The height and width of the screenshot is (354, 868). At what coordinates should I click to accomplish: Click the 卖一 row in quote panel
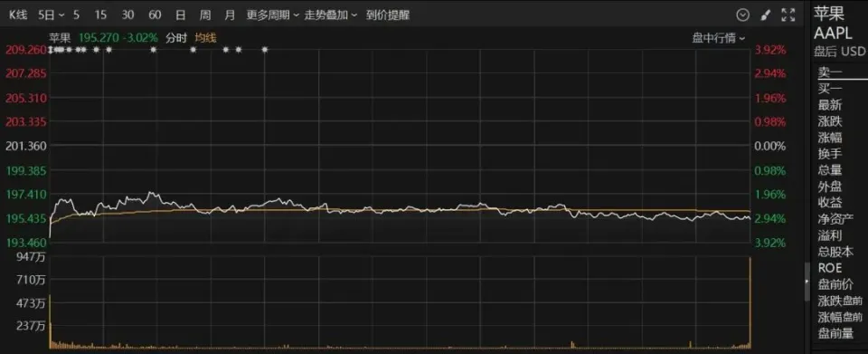[x=830, y=72]
